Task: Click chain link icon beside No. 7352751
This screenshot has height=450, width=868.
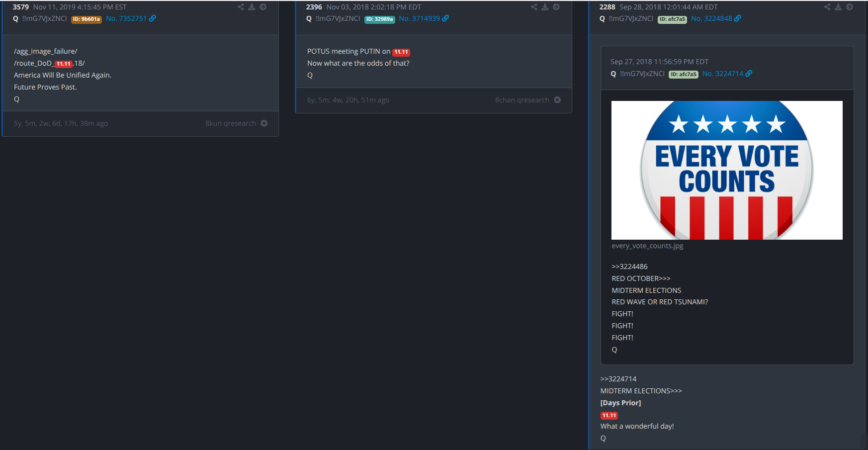Action: pyautogui.click(x=153, y=18)
